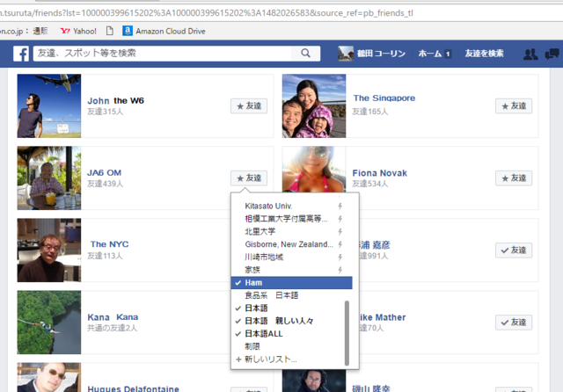This screenshot has height=392, width=563.
Task: Click lightning icon beside Gisborne, New Zealand
Action: [340, 244]
